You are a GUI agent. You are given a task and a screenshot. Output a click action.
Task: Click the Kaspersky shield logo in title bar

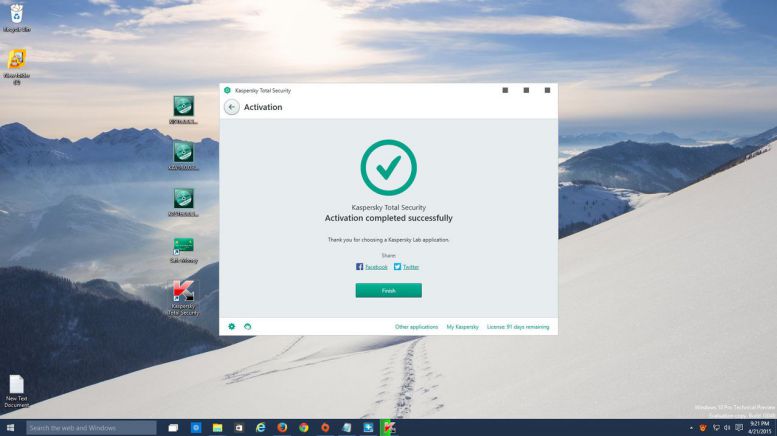coord(227,90)
